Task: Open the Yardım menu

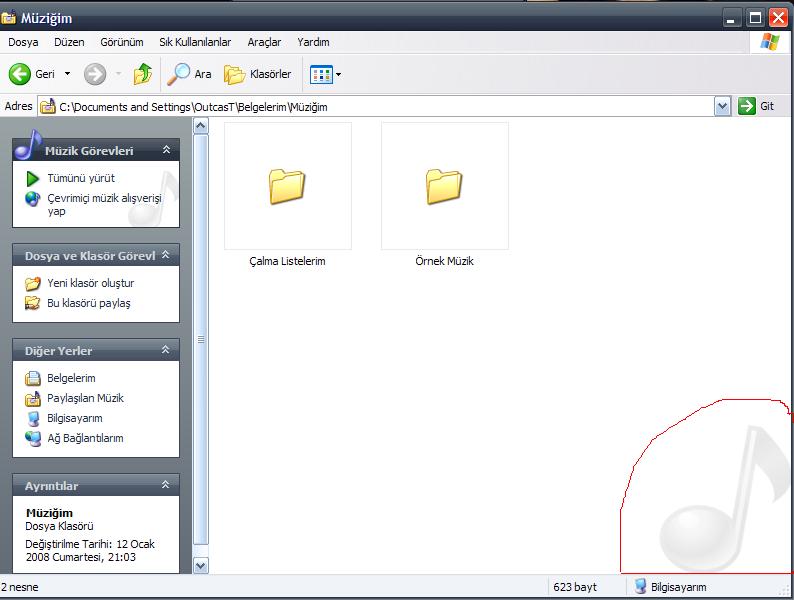Action: pyautogui.click(x=313, y=42)
